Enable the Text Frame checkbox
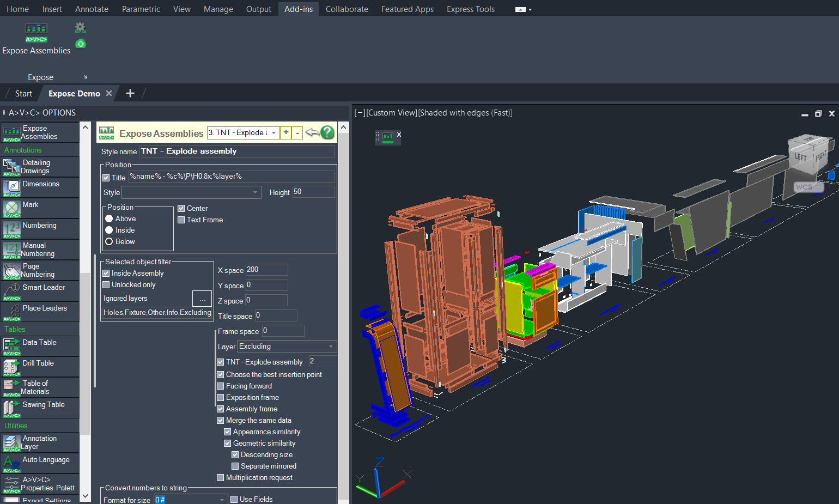Screen dimensions: 839x504 [181, 220]
